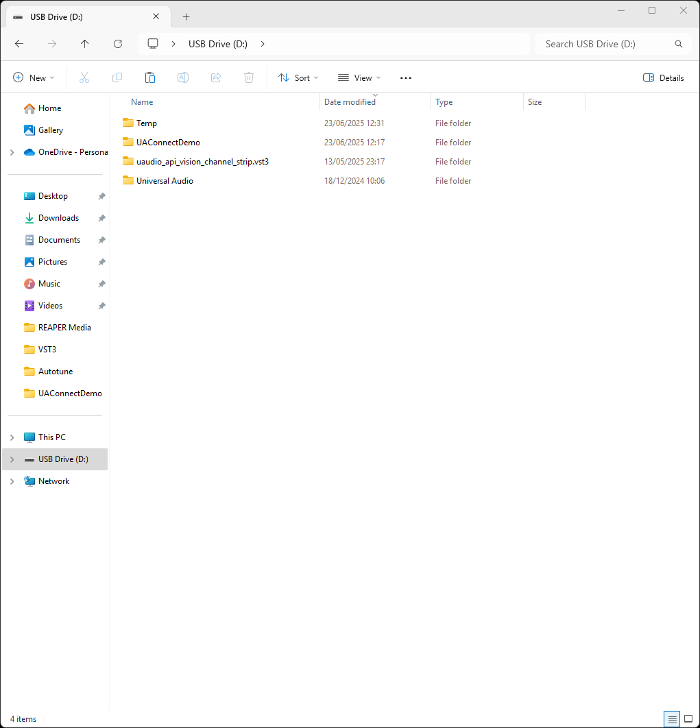Go up one folder level
Screen dimensions: 700x728
click(84, 44)
